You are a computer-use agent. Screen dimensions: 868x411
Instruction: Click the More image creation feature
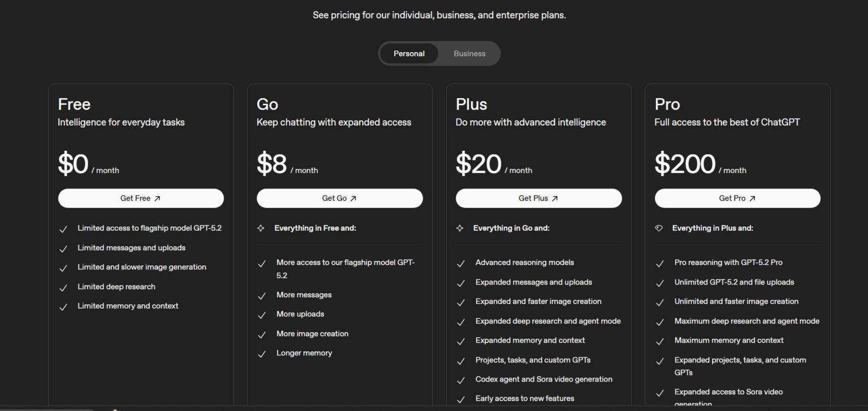(312, 334)
